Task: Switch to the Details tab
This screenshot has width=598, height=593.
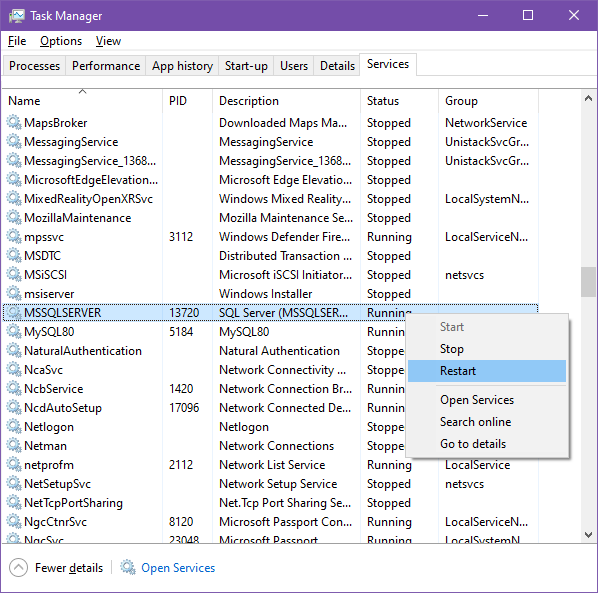Action: [x=337, y=66]
